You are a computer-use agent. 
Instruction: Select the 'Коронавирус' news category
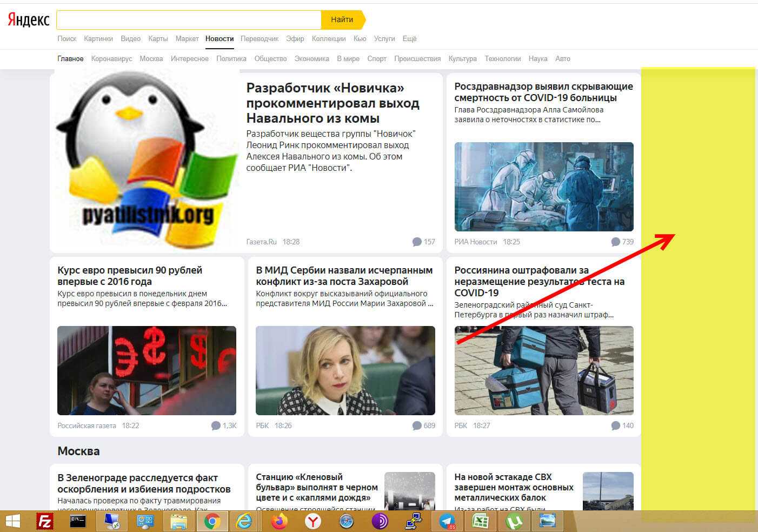[111, 58]
